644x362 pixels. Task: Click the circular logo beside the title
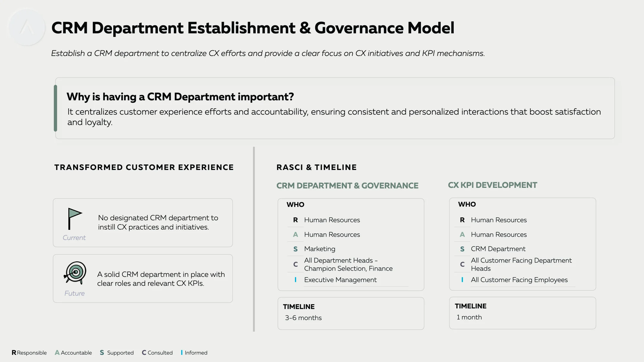tap(27, 27)
